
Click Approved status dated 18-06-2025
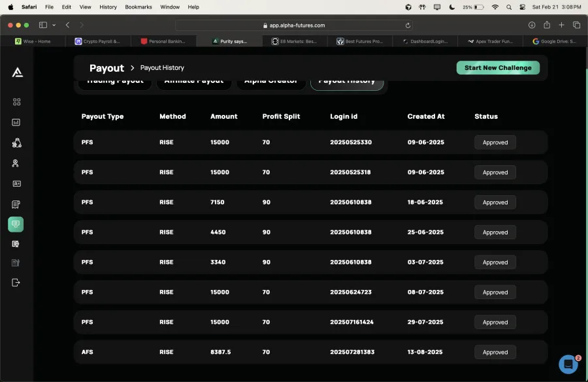495,202
